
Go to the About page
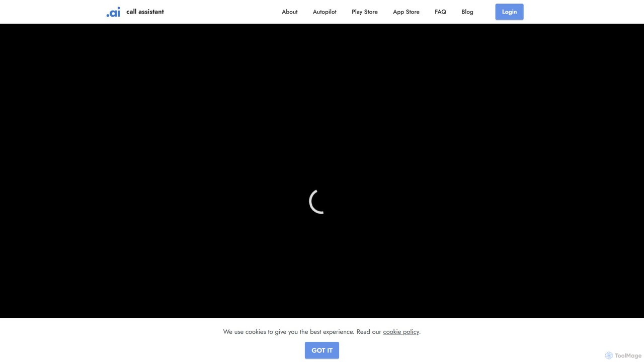[x=290, y=12]
